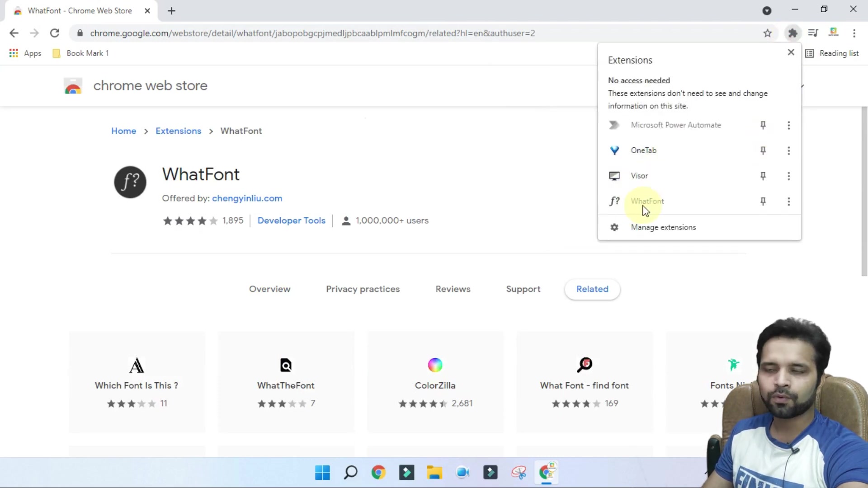Open more actions for WhatFont
This screenshot has height=488, width=868.
click(x=788, y=201)
